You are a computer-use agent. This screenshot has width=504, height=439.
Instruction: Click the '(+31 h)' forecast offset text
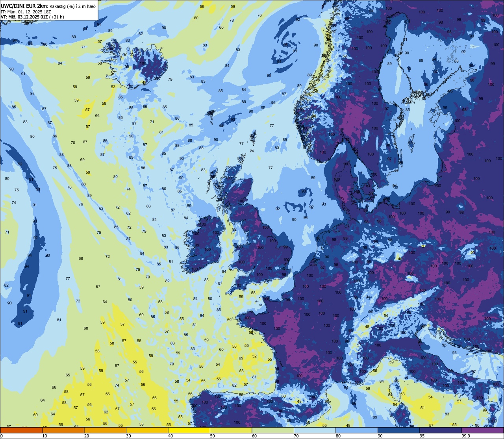pyautogui.click(x=57, y=17)
